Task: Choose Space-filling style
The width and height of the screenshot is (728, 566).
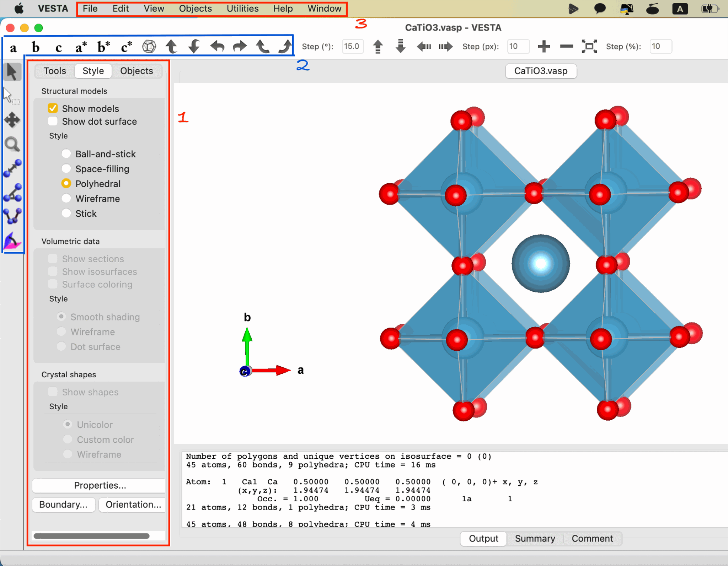Action: point(66,168)
